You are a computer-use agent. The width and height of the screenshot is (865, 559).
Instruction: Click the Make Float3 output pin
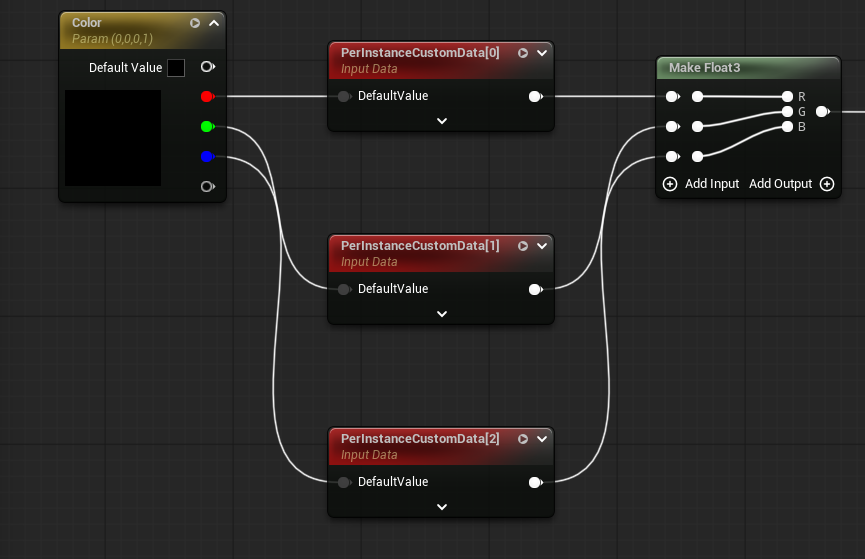822,112
